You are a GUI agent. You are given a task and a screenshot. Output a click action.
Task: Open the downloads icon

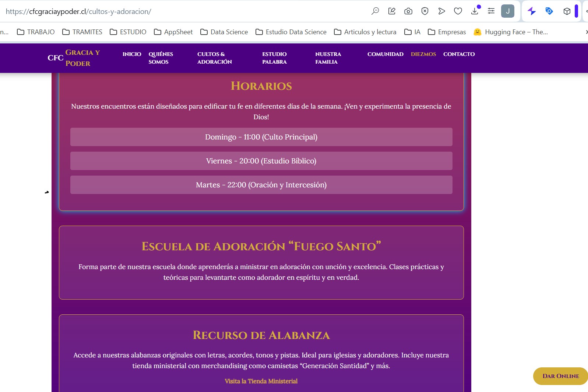pos(475,11)
